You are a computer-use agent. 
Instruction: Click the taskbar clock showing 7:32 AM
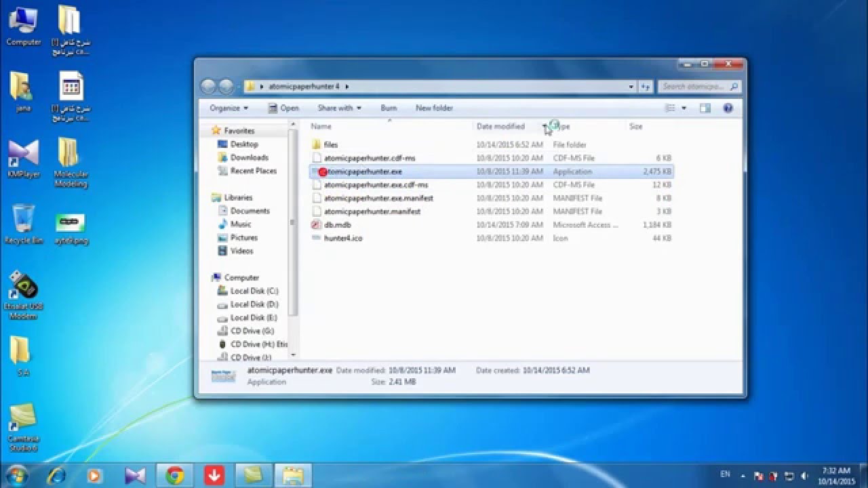pos(835,476)
